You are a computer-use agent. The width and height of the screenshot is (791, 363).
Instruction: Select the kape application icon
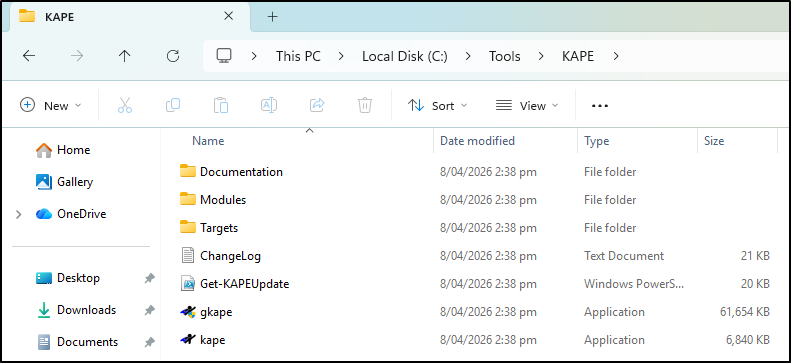pyautogui.click(x=188, y=340)
